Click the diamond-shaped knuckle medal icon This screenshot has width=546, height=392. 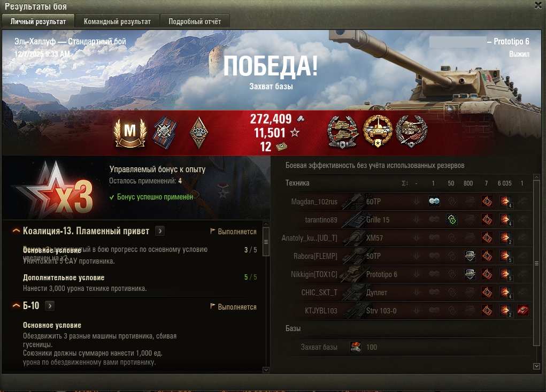(x=199, y=132)
